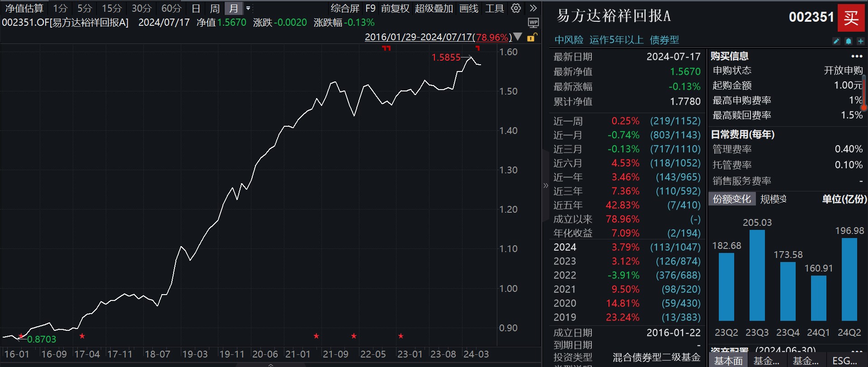Screen dimensions: 868x367
Task: Open the 工具 tools menu
Action: [494, 8]
